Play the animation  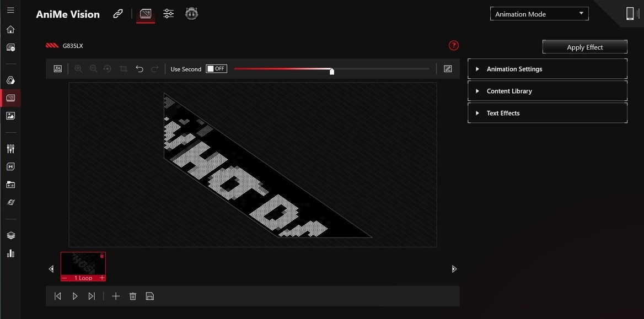(x=75, y=296)
